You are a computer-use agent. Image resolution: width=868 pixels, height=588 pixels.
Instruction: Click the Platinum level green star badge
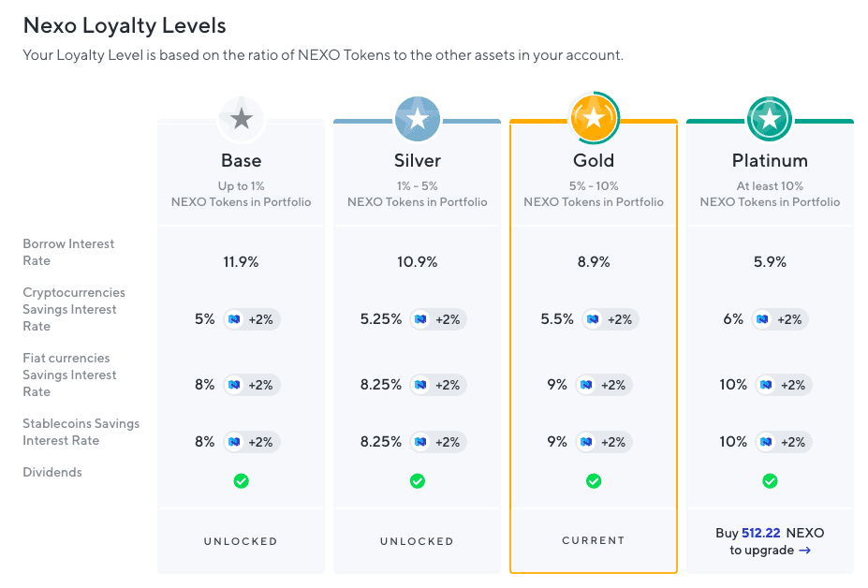click(x=770, y=119)
